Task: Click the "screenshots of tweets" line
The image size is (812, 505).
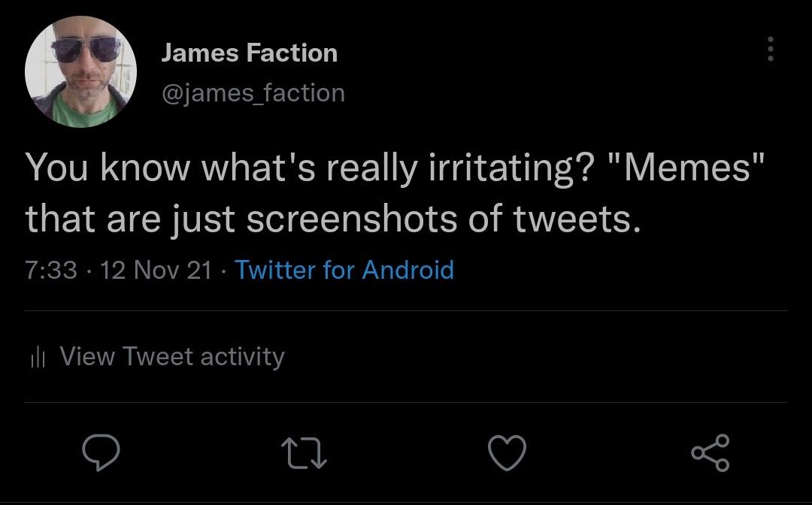Action: [444, 219]
